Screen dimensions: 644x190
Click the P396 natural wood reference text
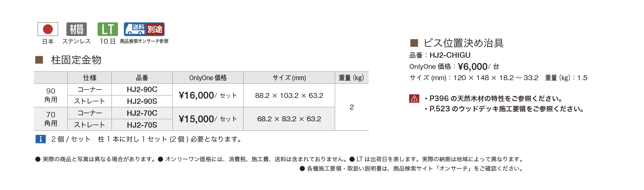[x=496, y=99]
